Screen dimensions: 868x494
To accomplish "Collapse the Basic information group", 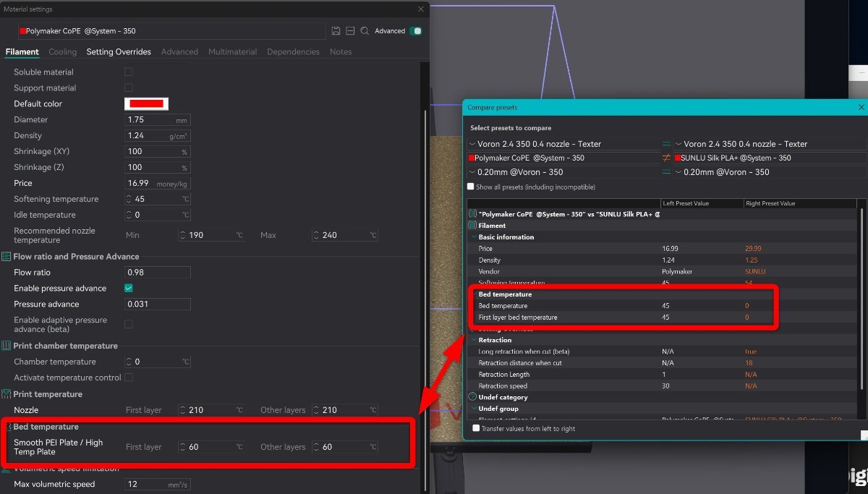I will pos(474,237).
